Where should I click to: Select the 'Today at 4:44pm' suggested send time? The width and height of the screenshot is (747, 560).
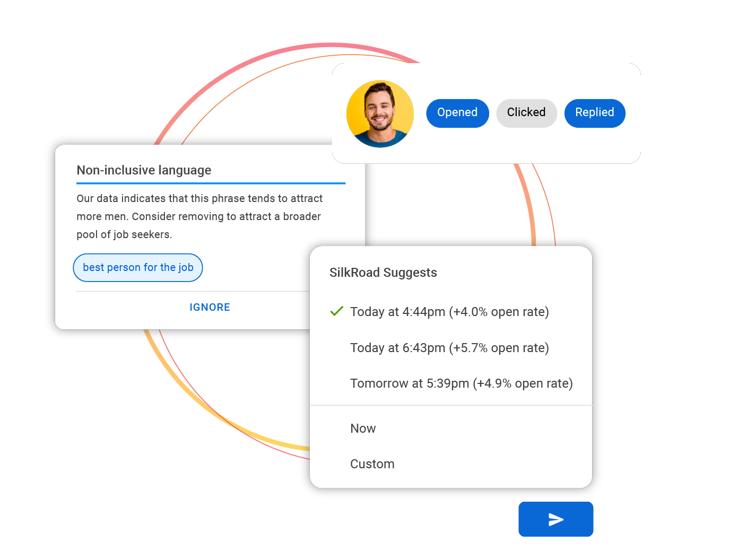pyautogui.click(x=449, y=312)
